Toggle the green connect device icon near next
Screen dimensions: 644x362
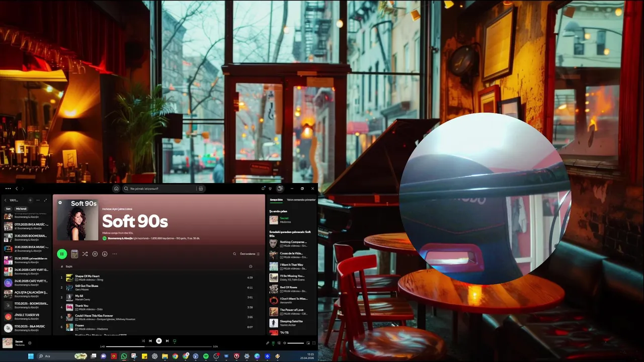175,341
